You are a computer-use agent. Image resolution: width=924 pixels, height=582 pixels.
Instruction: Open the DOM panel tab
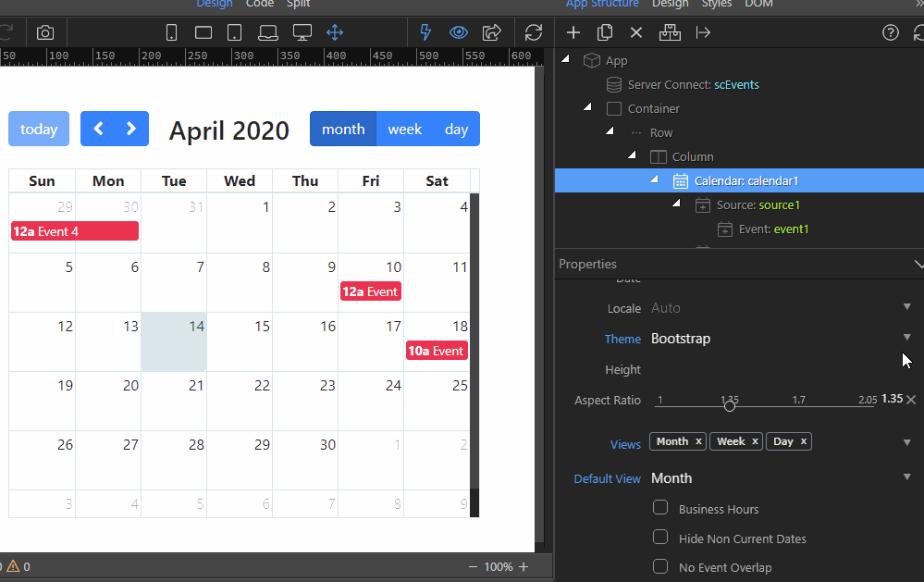click(x=759, y=4)
